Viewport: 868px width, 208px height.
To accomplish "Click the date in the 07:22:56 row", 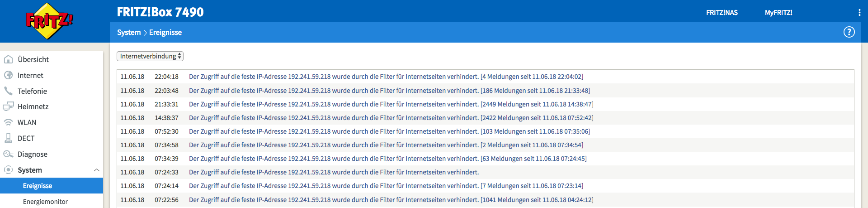I will (132, 200).
